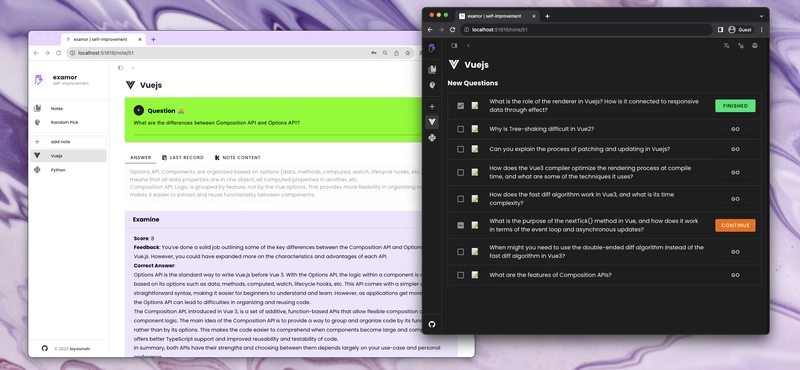Click the translate language icon in dark window
The image size is (800, 370).
(726, 45)
